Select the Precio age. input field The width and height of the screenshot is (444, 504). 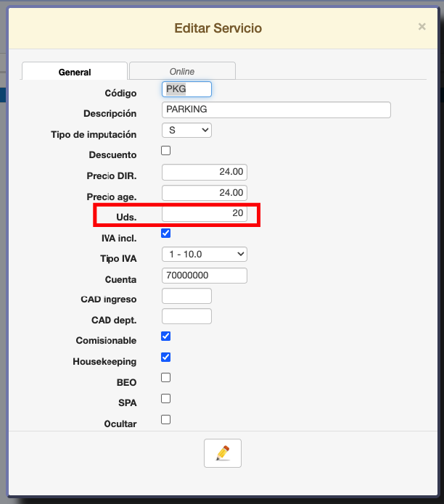205,193
